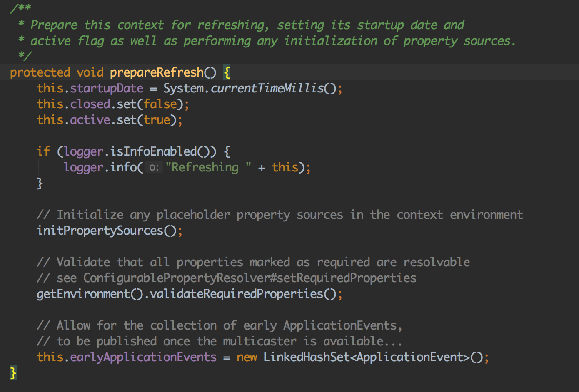Screen dimensions: 579x392
Task: Click the 'o:' parameter name hint
Action: point(154,168)
